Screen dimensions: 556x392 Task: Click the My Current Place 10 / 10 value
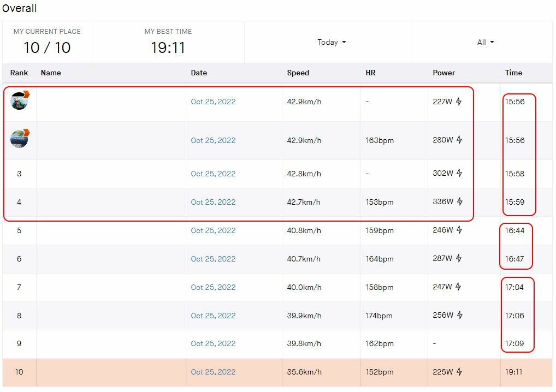(x=47, y=47)
